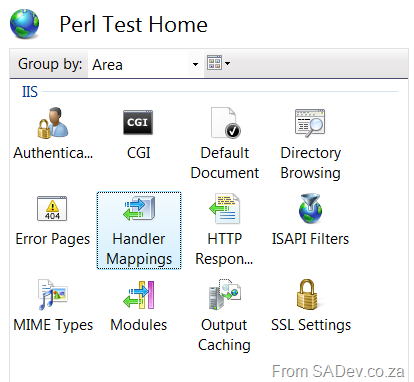414x382 pixels.
Task: Open the Handler Mappings feature
Action: (139, 230)
